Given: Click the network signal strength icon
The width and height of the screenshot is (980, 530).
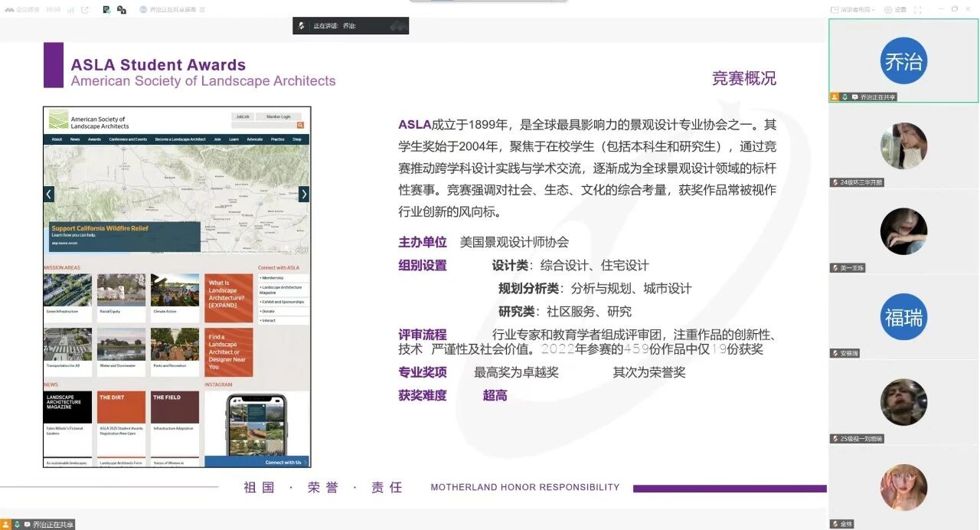Looking at the screenshot, I should pyautogui.click(x=70, y=10).
